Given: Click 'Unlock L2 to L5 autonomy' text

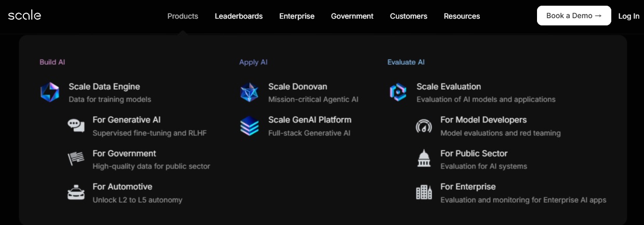Looking at the screenshot, I should coord(138,200).
